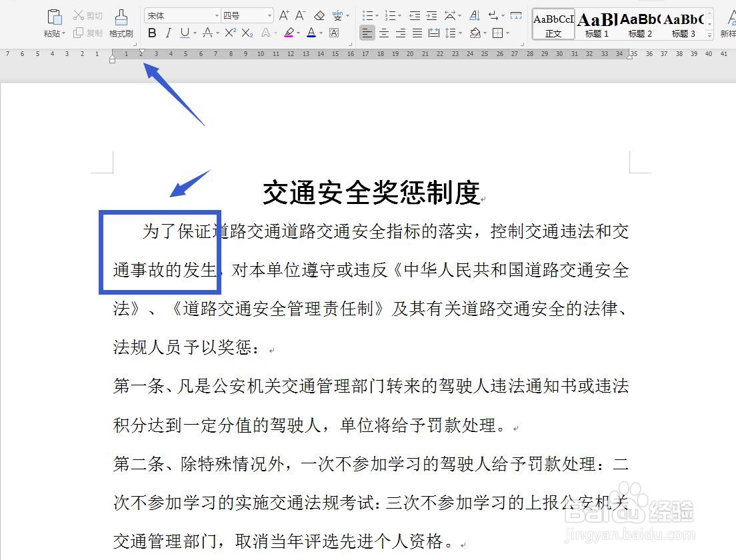Click the paragraph starting with 第一条

tap(371, 405)
